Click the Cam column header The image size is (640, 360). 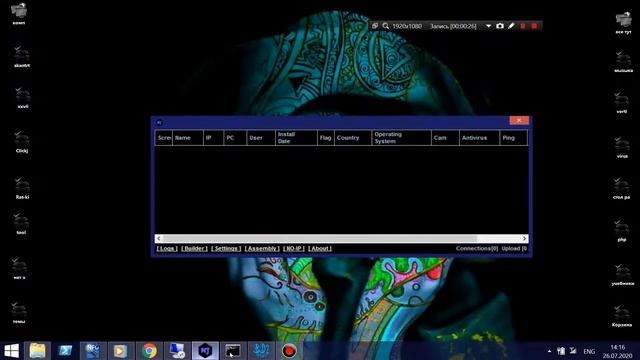coord(445,138)
